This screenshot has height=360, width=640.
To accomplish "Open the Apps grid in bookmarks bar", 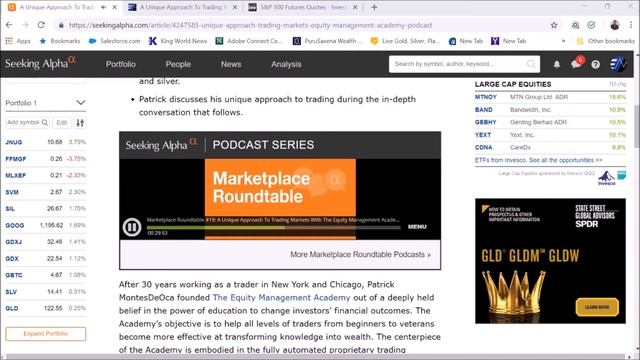I will [18, 41].
